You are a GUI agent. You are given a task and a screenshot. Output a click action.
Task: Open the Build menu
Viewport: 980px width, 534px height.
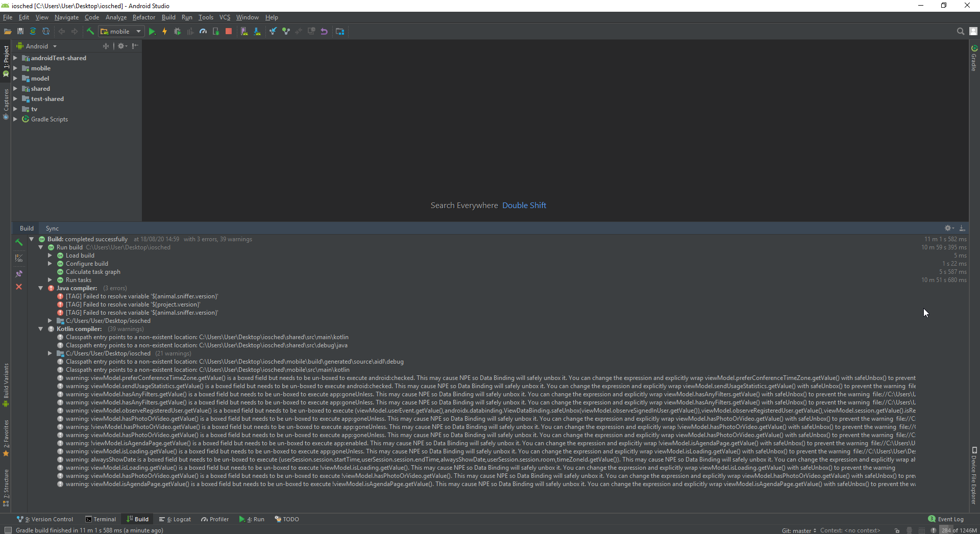point(168,17)
